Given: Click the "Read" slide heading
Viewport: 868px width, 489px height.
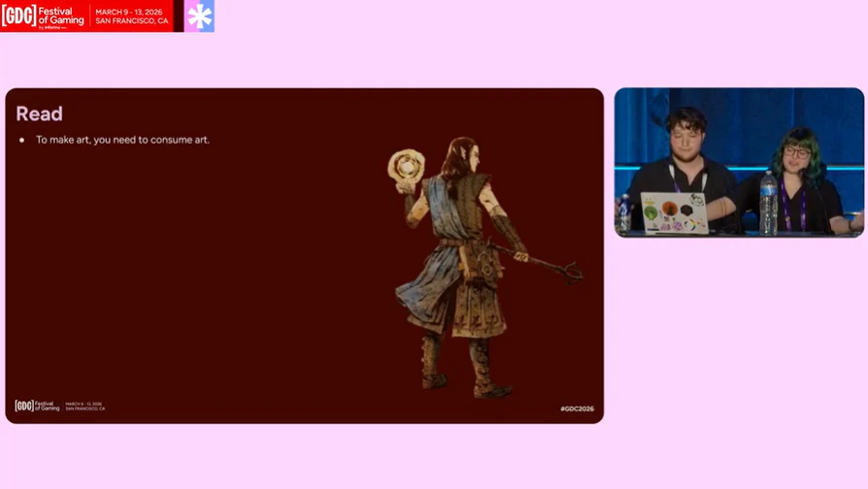Looking at the screenshot, I should 39,114.
